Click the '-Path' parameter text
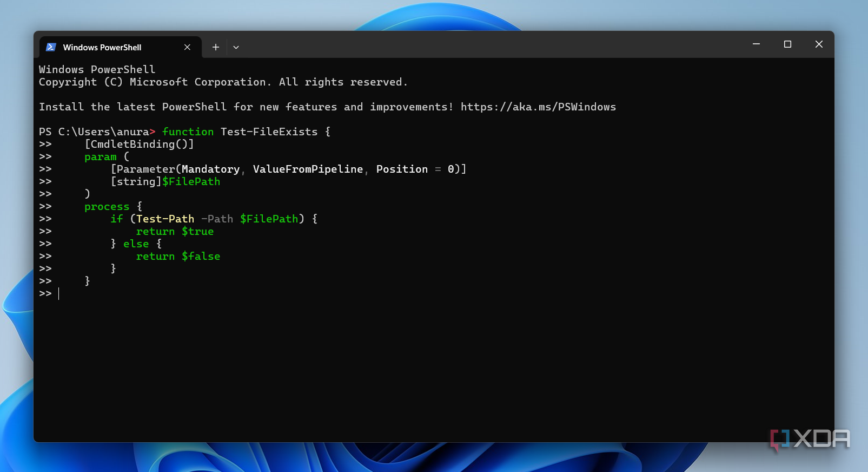868x472 pixels. [x=217, y=219]
